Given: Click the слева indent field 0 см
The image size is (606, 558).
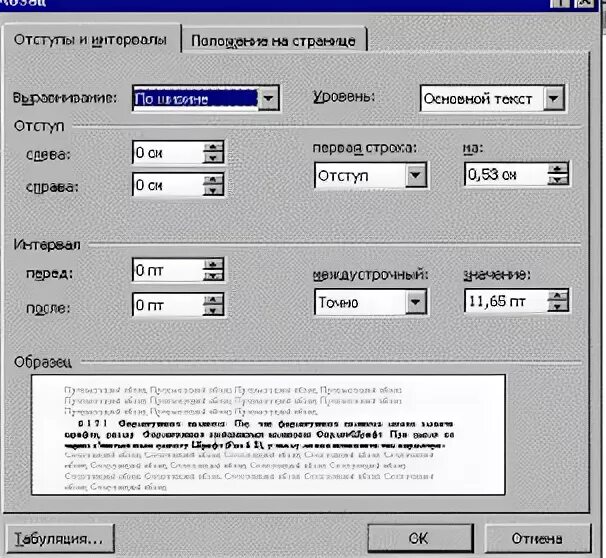Looking at the screenshot, I should coord(168,153).
